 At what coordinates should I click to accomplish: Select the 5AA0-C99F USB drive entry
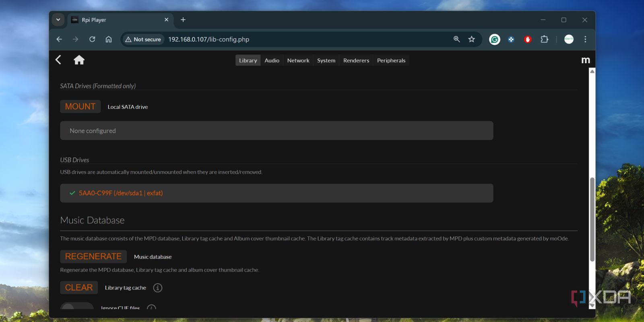[x=277, y=193]
